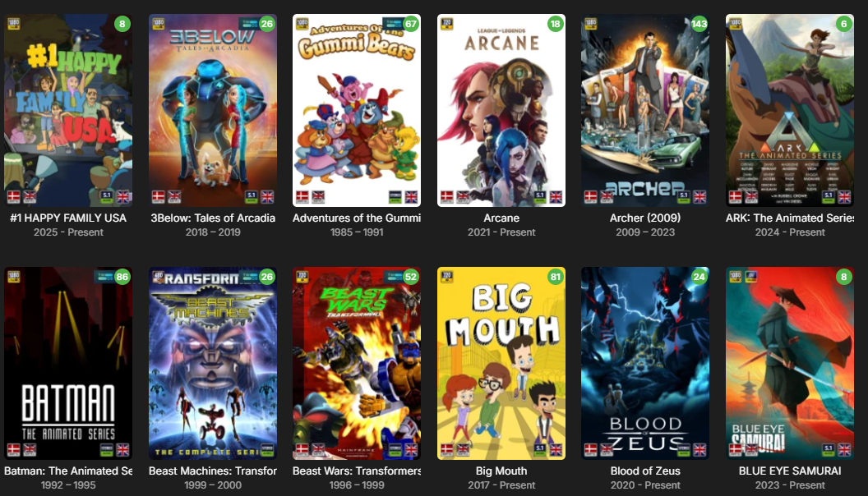Click the "Adventures of the Gummi" title link
Screen dimensions: 868x496
tap(357, 218)
